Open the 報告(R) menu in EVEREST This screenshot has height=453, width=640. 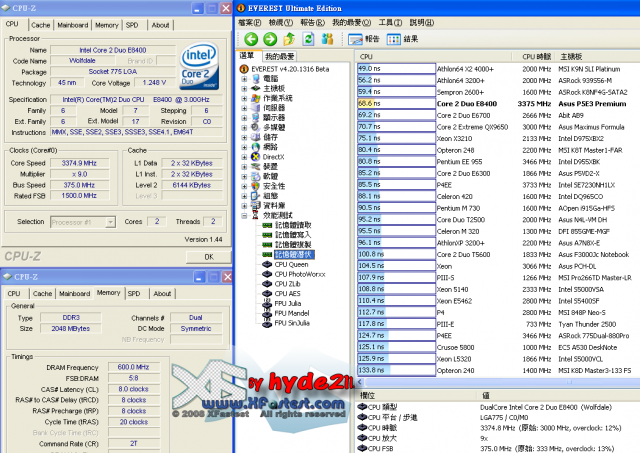point(313,22)
